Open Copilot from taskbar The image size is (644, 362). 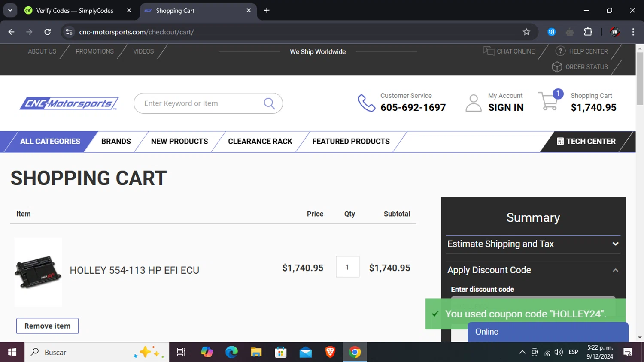click(x=207, y=352)
